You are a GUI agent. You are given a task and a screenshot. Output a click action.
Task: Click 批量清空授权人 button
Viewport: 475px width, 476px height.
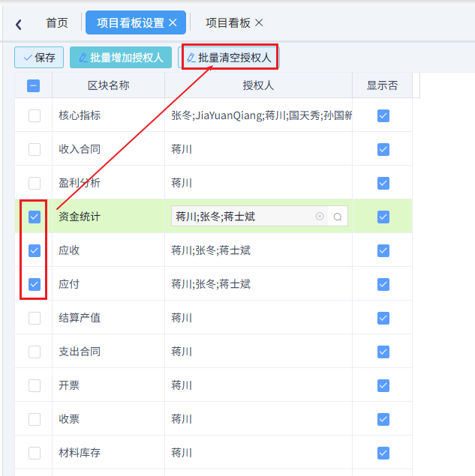(x=229, y=58)
